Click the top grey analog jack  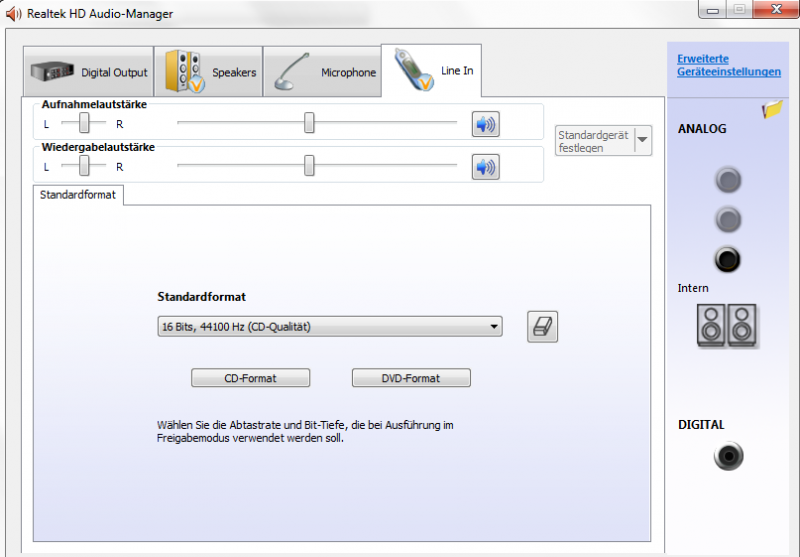click(x=728, y=180)
